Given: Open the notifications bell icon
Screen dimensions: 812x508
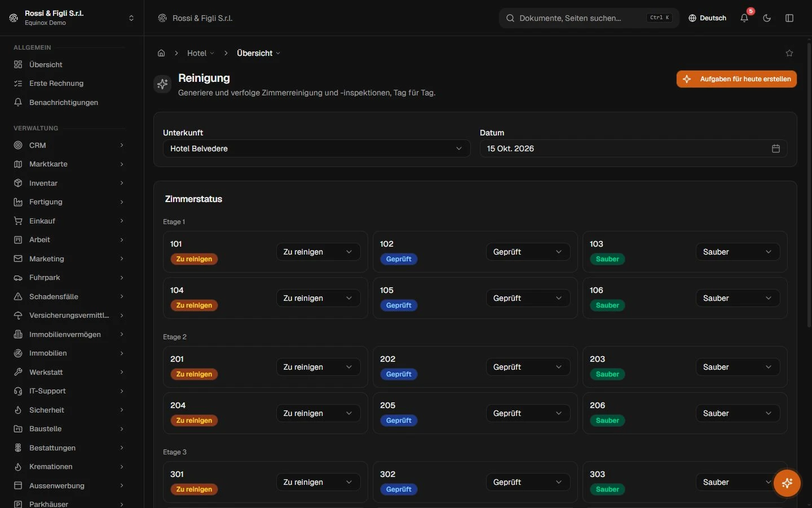Looking at the screenshot, I should coord(744,18).
